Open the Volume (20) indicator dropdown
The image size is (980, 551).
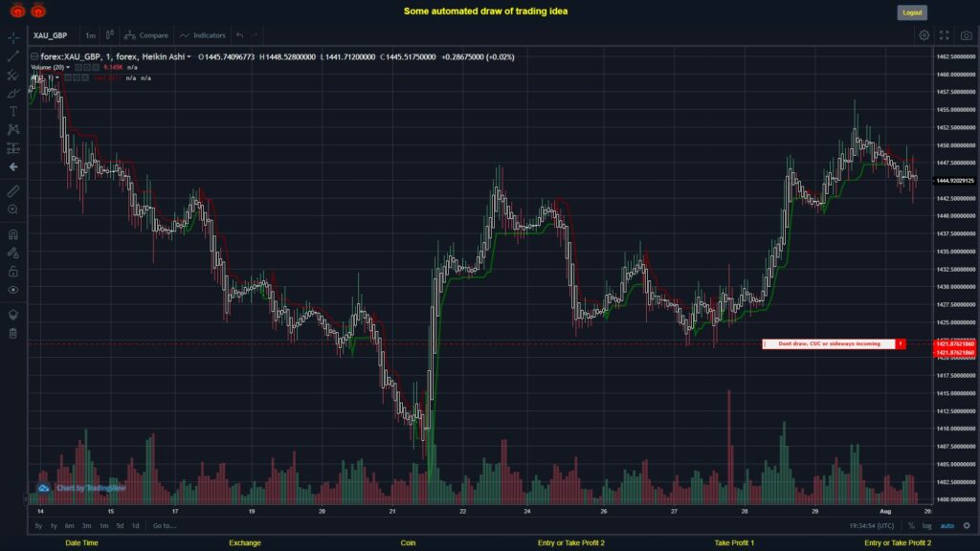[68, 68]
